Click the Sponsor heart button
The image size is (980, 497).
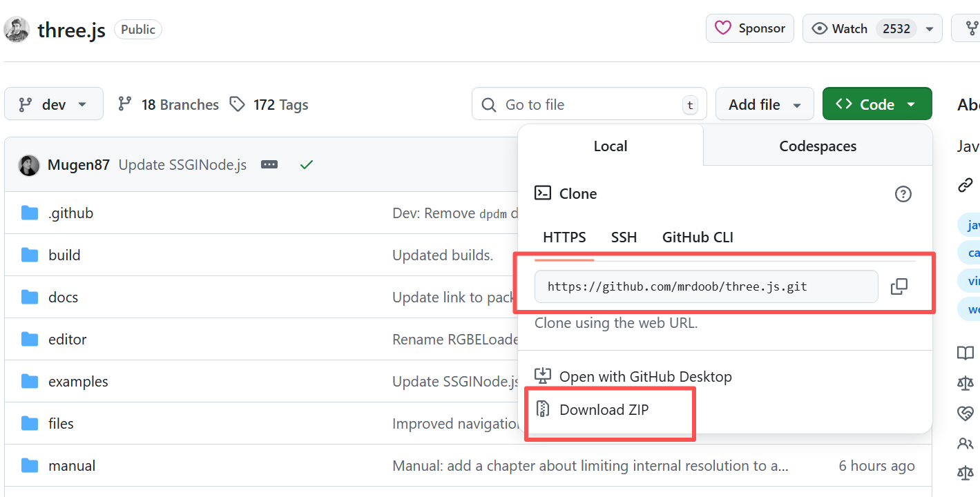point(750,28)
